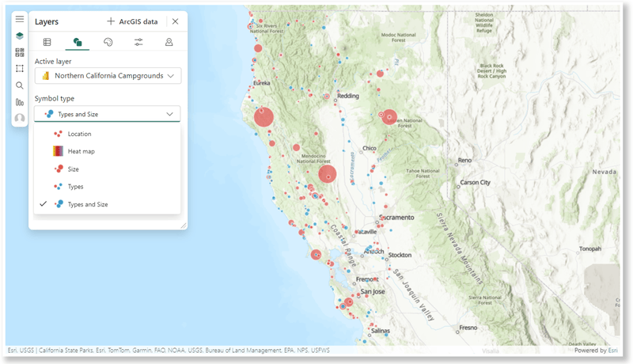633x364 pixels.
Task: Choose Size symbol type
Action: [x=108, y=169]
